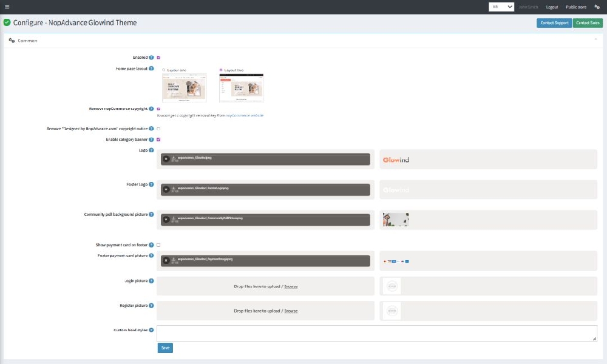Screen dimensions: 607x364
Task: Click the gear icon on the Common section
Action: 11,40
